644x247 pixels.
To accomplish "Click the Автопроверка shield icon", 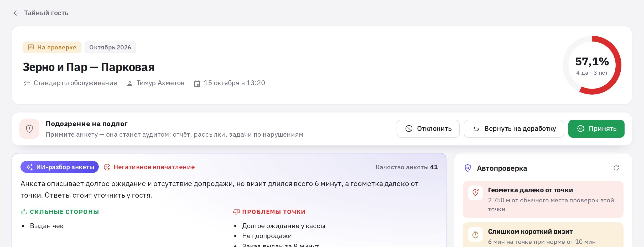I will (x=468, y=168).
